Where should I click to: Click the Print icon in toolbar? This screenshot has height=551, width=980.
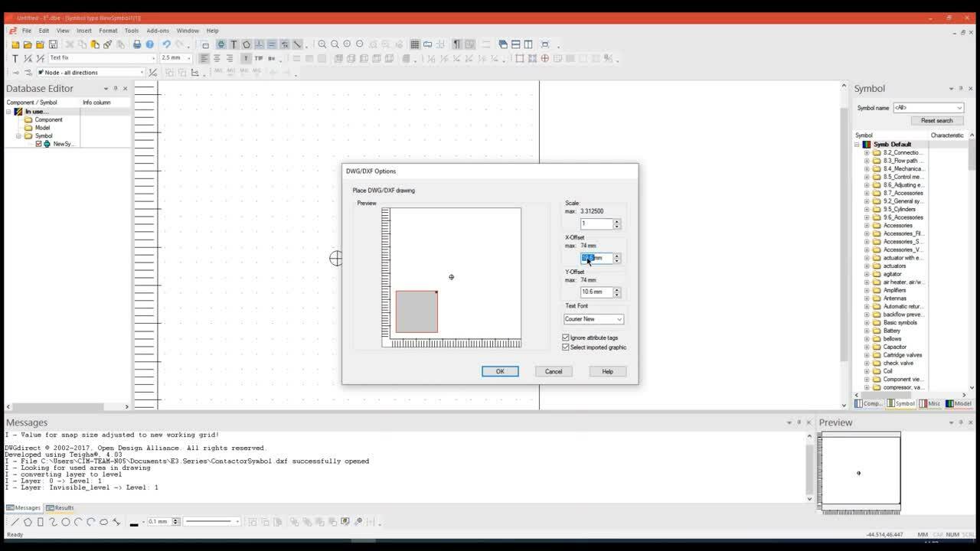click(137, 44)
